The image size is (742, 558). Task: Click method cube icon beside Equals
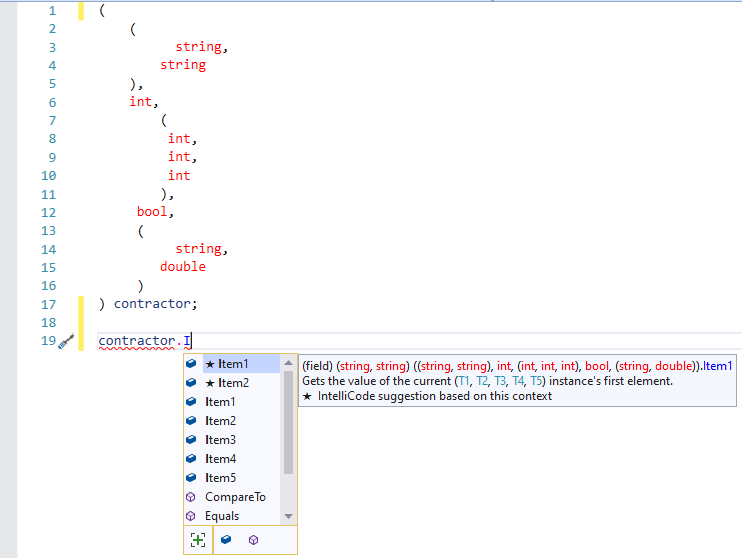(191, 516)
